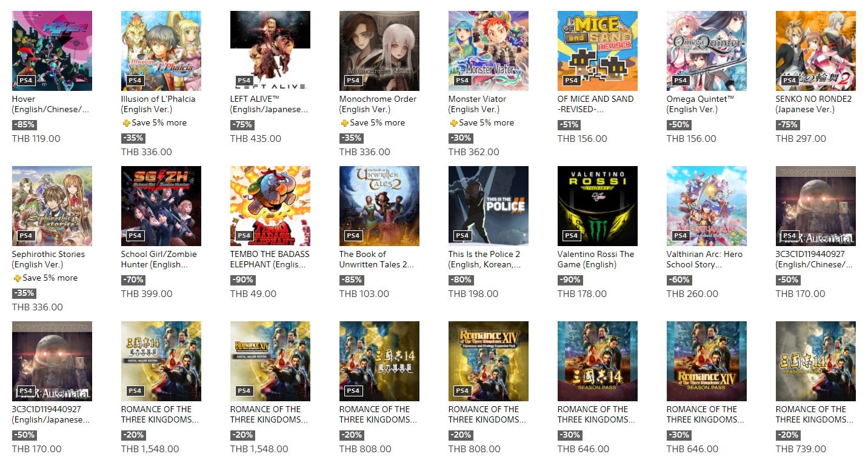Click the TEMBO THE BADASS ELEPHANT thumbnail
This screenshot has width=868, height=474.
click(x=270, y=206)
